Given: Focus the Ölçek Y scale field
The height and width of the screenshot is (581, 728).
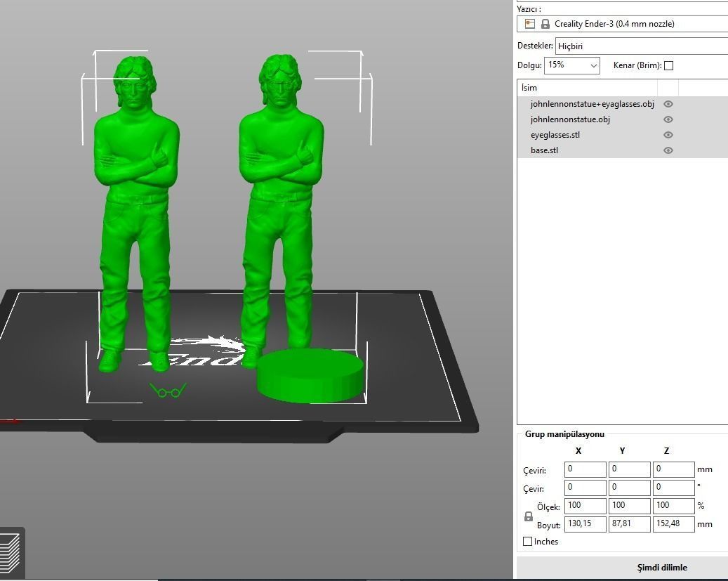Looking at the screenshot, I should (x=629, y=505).
